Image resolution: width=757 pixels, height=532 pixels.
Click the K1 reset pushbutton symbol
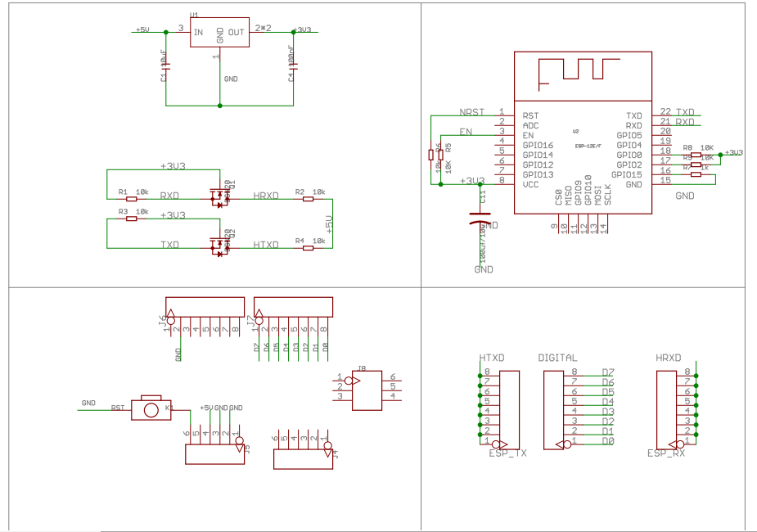pyautogui.click(x=151, y=408)
